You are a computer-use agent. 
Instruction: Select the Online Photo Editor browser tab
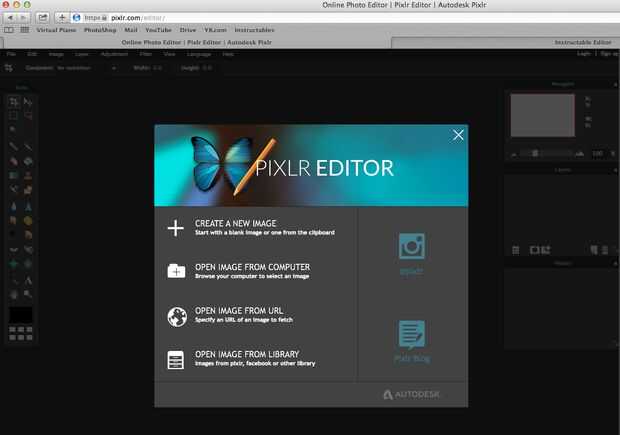coord(197,42)
